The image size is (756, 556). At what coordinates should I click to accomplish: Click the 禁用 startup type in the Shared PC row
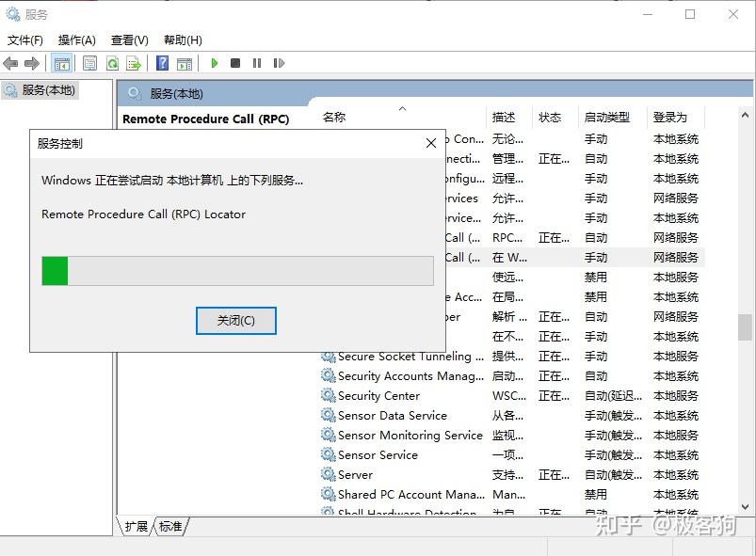595,494
